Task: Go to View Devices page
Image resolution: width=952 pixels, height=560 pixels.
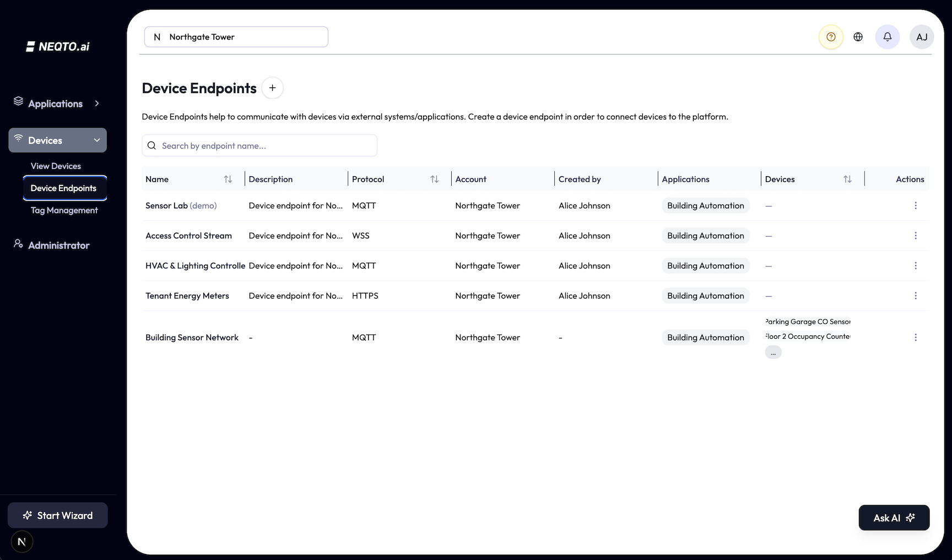Action: pyautogui.click(x=56, y=166)
